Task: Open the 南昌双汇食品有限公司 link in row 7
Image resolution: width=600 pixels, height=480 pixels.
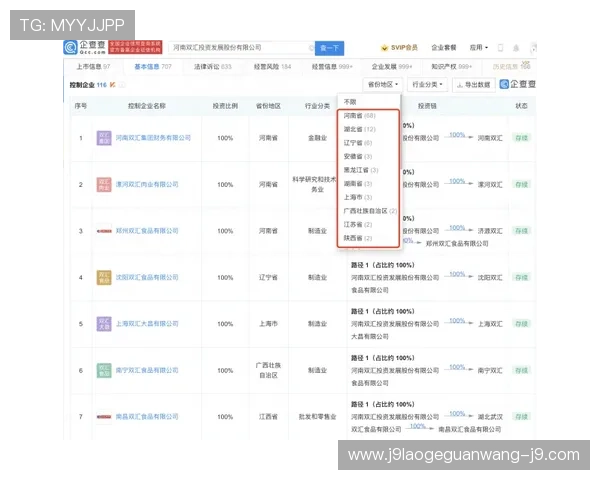Action: click(147, 416)
